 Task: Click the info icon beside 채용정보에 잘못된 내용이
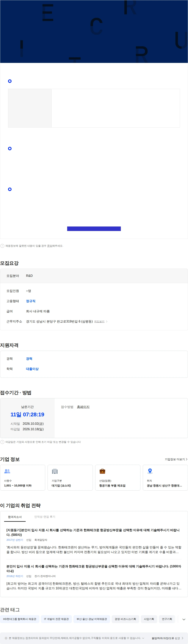[2, 246]
